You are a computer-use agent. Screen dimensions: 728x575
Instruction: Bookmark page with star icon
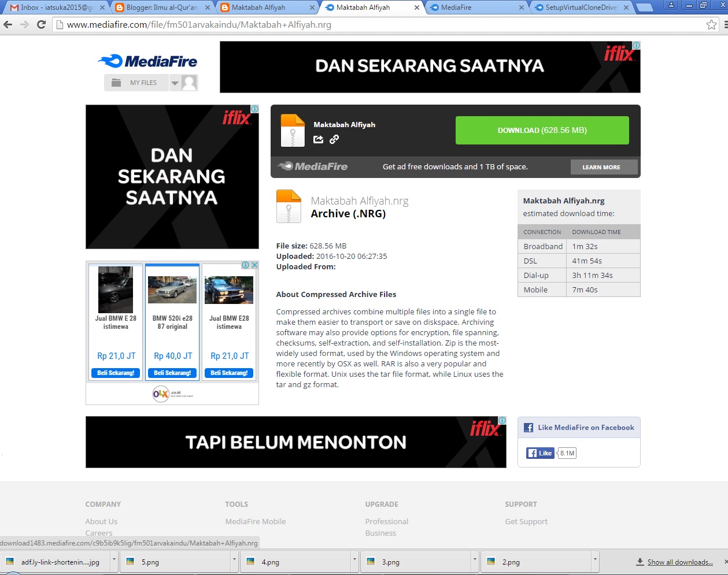click(x=711, y=24)
